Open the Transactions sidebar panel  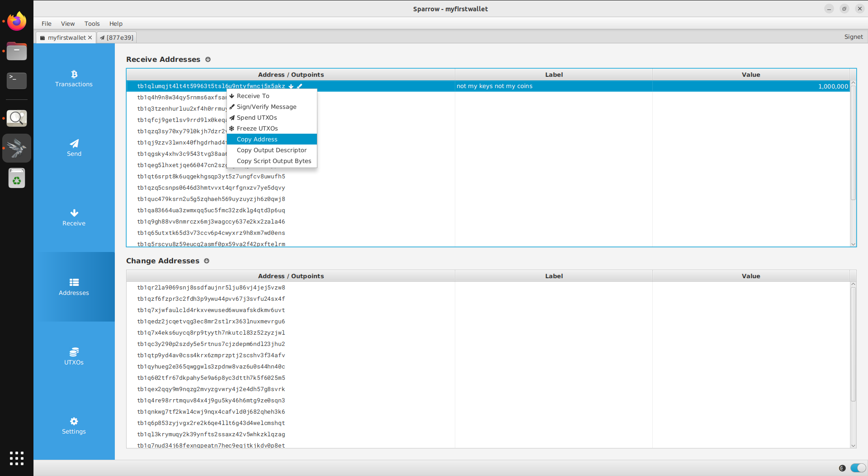tap(74, 79)
